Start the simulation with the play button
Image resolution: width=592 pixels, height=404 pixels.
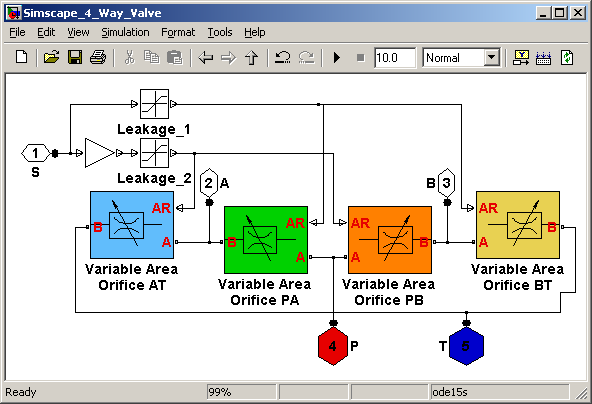click(337, 58)
